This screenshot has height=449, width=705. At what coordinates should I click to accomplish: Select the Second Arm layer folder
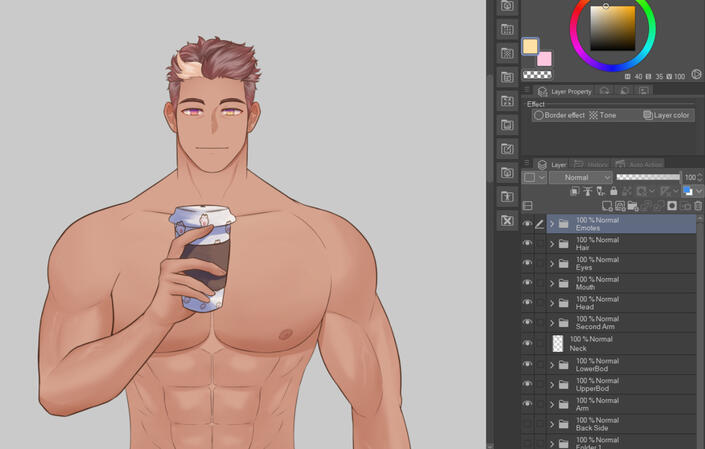(620, 323)
